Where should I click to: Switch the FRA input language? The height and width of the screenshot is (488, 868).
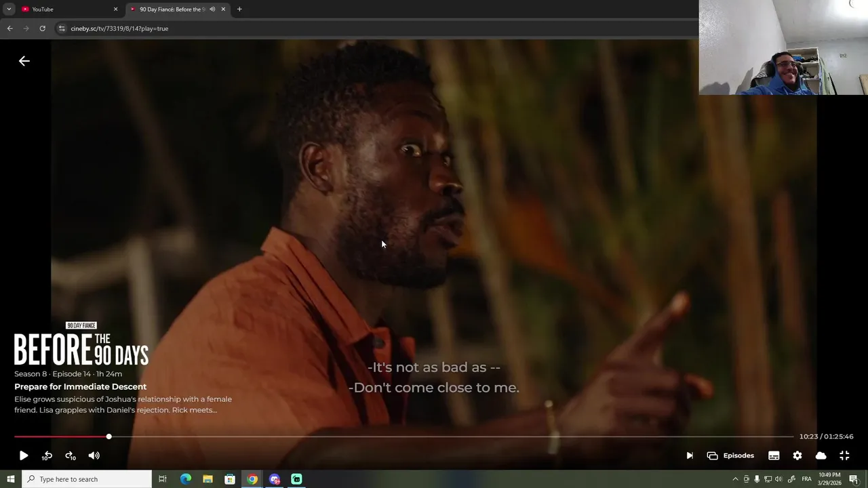(806, 479)
